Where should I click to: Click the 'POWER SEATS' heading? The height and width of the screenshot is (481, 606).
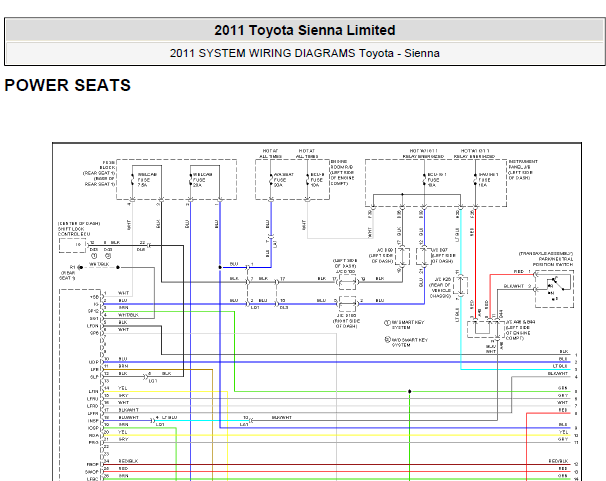point(68,85)
